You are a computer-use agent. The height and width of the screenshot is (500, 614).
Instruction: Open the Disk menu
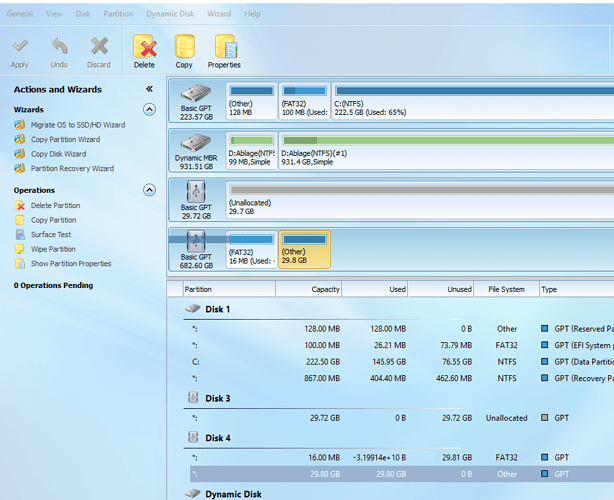pyautogui.click(x=83, y=14)
